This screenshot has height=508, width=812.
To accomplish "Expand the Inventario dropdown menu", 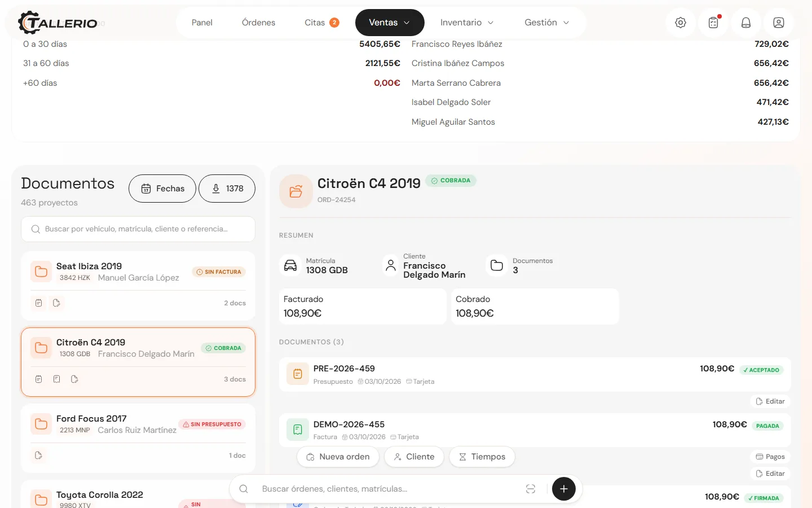I will point(467,23).
